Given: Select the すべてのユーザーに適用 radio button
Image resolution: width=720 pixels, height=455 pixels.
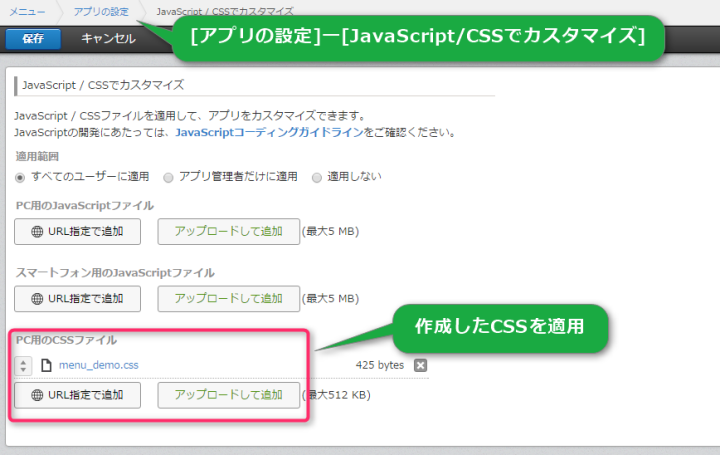Looking at the screenshot, I should [21, 177].
